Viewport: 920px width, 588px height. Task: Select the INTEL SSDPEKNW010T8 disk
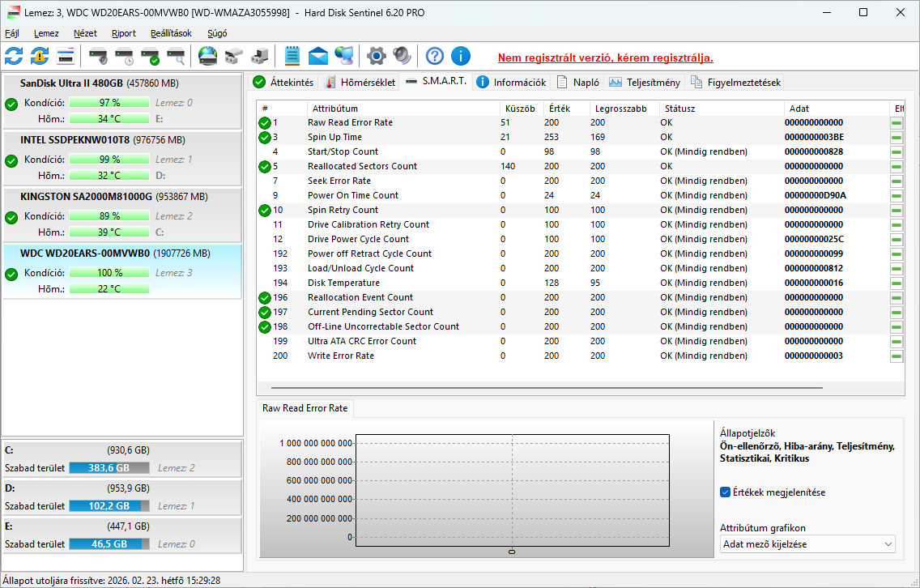coord(122,158)
